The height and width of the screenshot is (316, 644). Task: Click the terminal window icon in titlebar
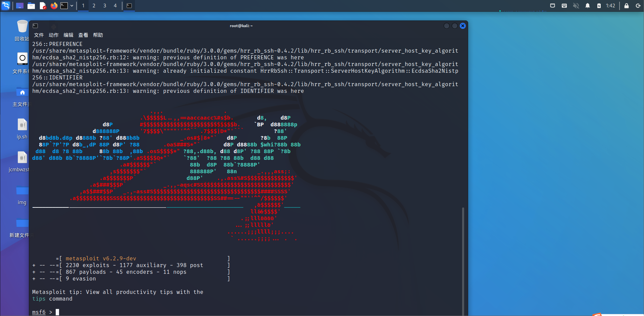click(36, 26)
